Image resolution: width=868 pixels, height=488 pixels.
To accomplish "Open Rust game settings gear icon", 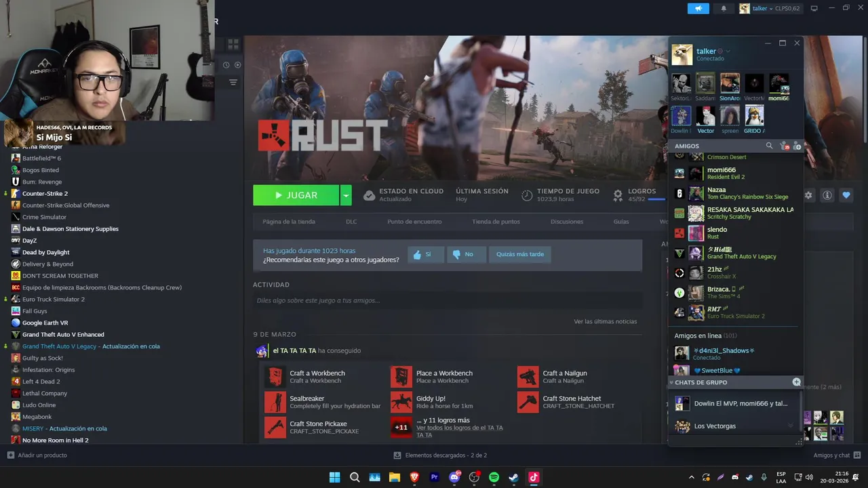I will [808, 195].
